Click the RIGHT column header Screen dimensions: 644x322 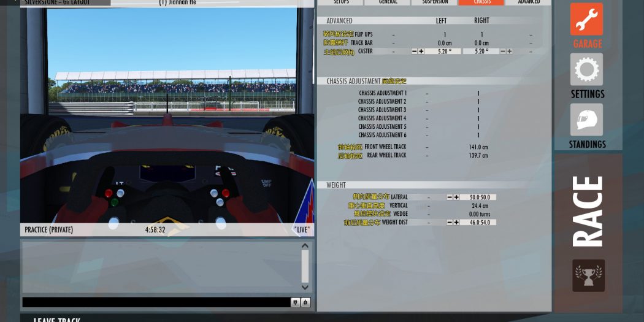[x=481, y=20]
